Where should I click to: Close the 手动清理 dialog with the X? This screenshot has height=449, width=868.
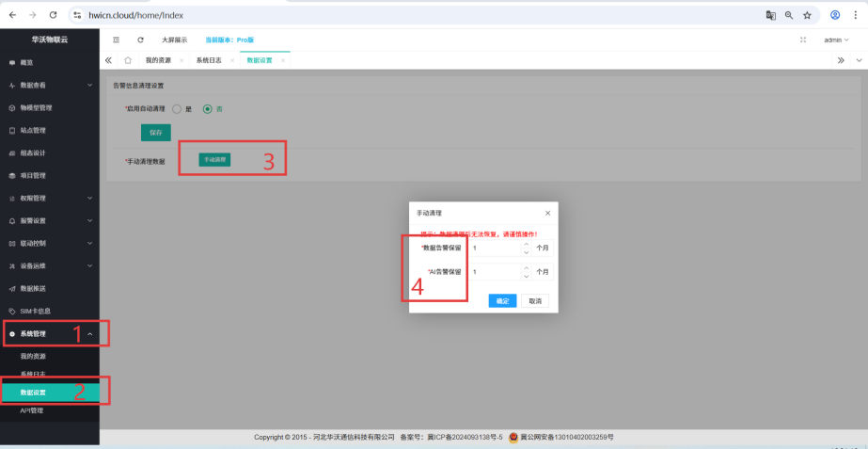[547, 214]
